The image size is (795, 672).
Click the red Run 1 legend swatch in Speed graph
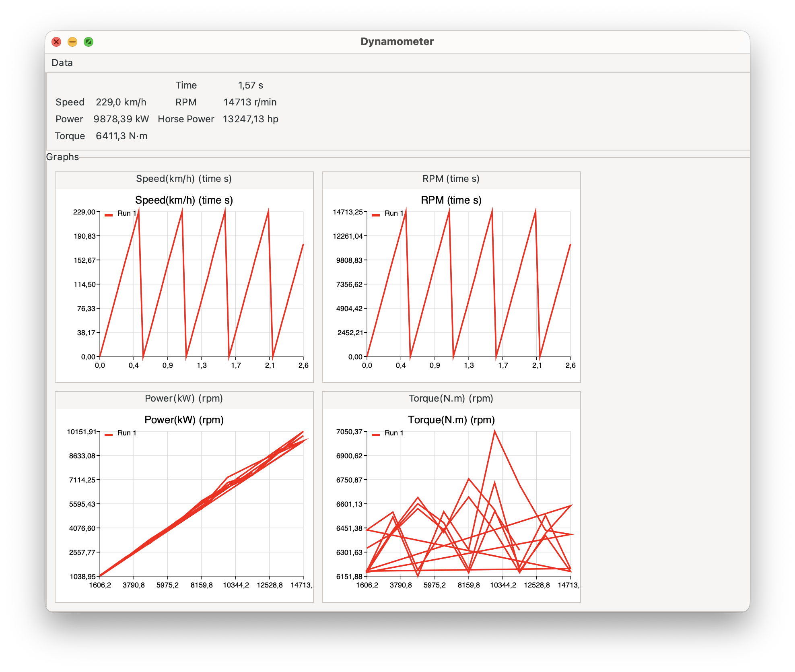[109, 215]
